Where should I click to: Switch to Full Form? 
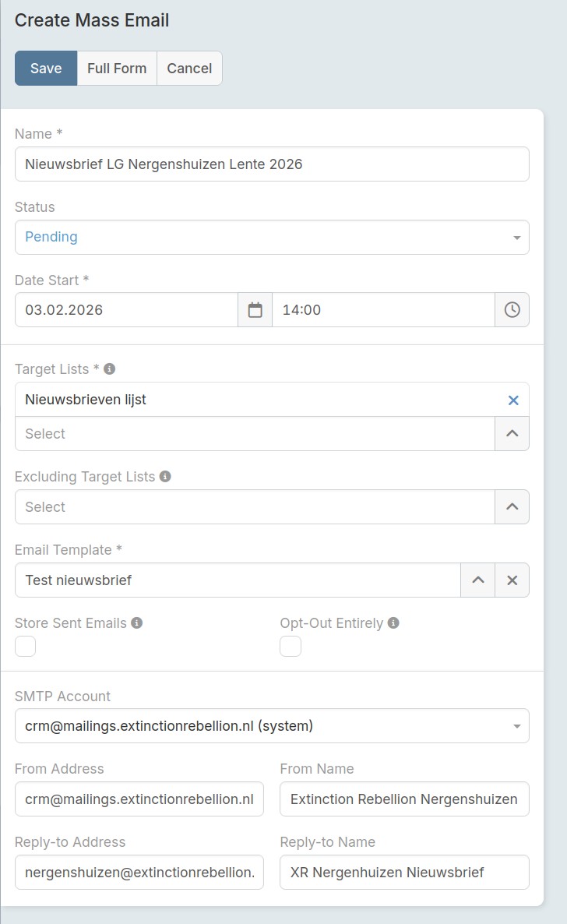tap(117, 69)
